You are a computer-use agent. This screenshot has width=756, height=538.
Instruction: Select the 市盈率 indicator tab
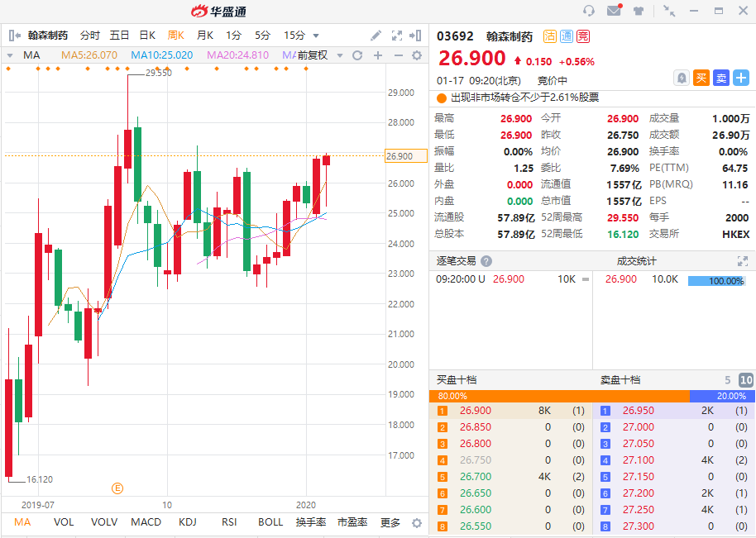[x=352, y=522]
